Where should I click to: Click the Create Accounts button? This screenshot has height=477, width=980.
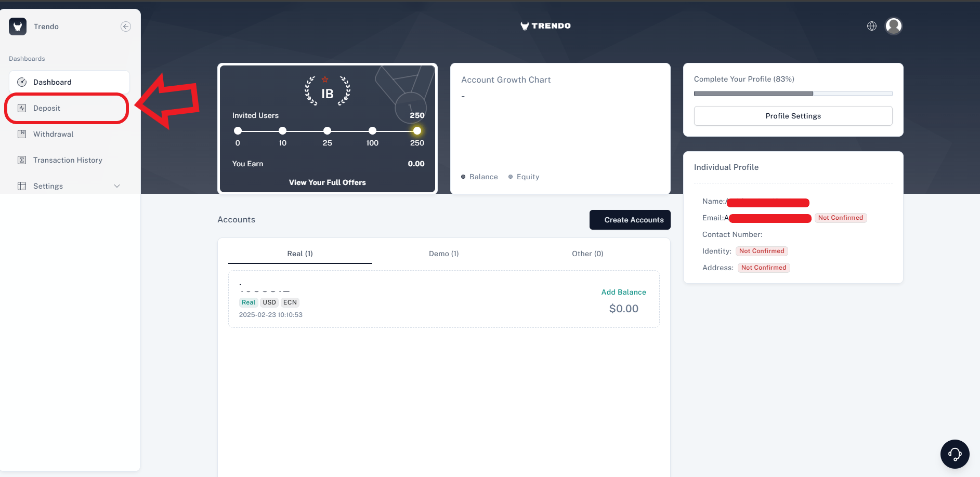tap(630, 220)
